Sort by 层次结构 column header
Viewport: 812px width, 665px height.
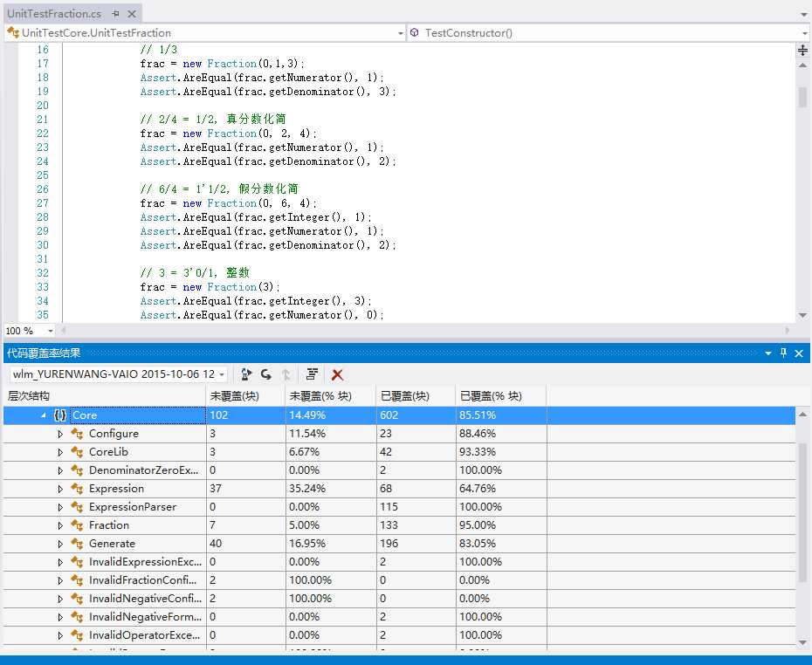coord(104,396)
